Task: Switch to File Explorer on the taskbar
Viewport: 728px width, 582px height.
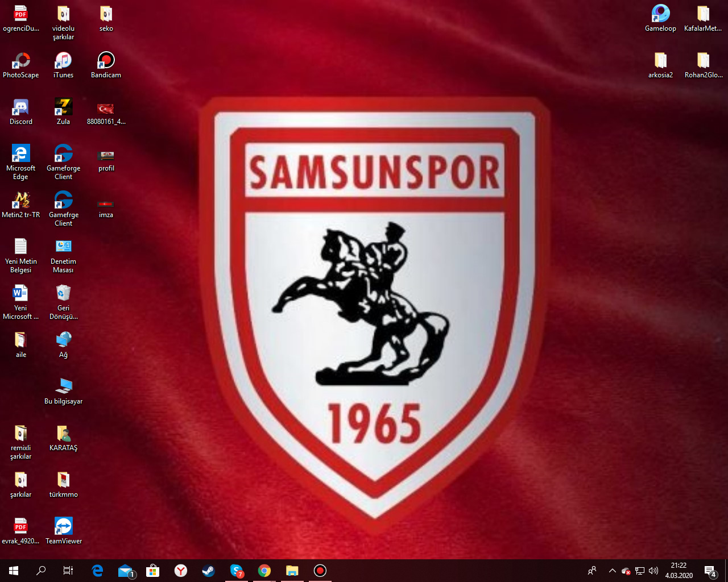Action: (x=292, y=571)
